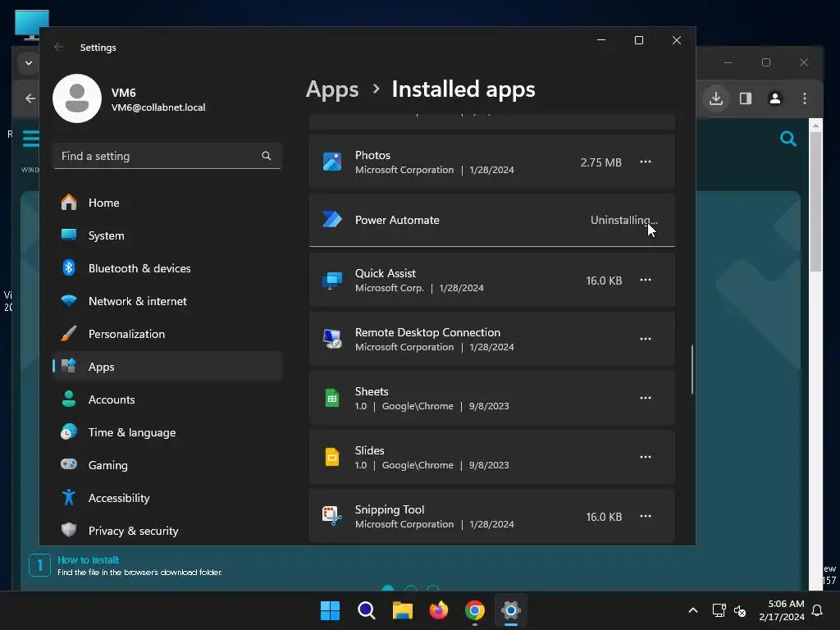Image resolution: width=840 pixels, height=630 pixels.
Task: Open the Home settings page
Action: (x=167, y=203)
